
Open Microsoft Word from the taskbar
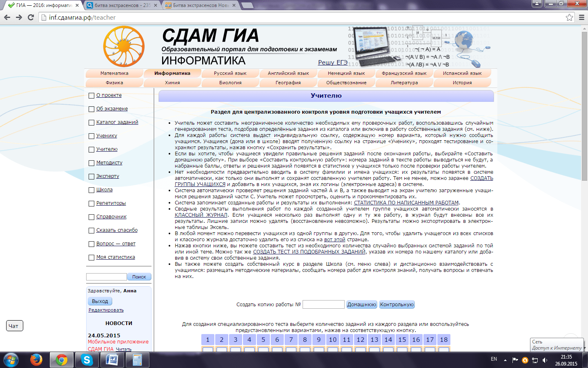pos(112,360)
